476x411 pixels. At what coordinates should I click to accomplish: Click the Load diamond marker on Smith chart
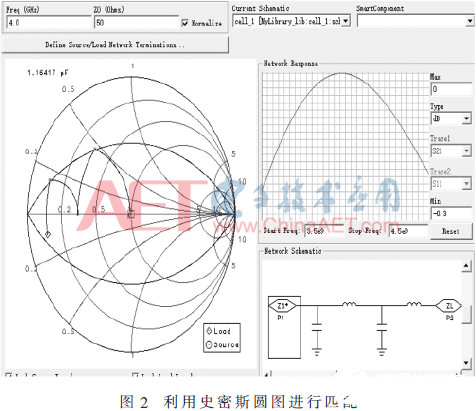(x=48, y=235)
